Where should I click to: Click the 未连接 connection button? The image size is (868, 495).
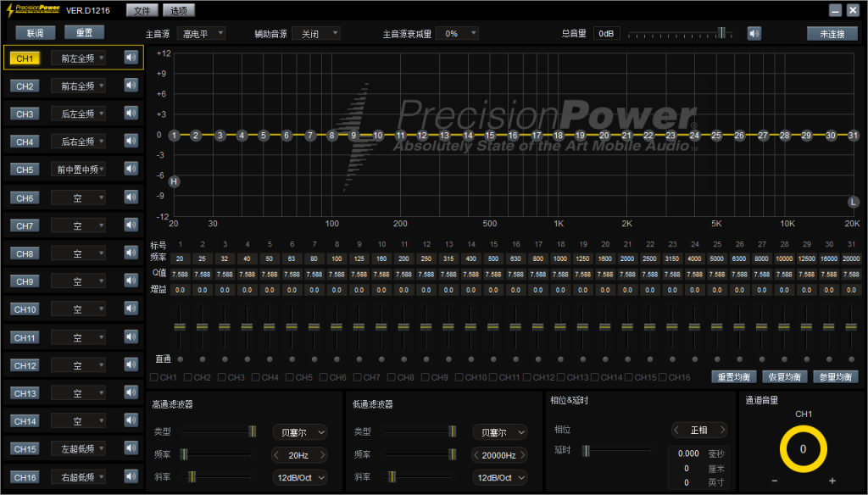tap(832, 34)
